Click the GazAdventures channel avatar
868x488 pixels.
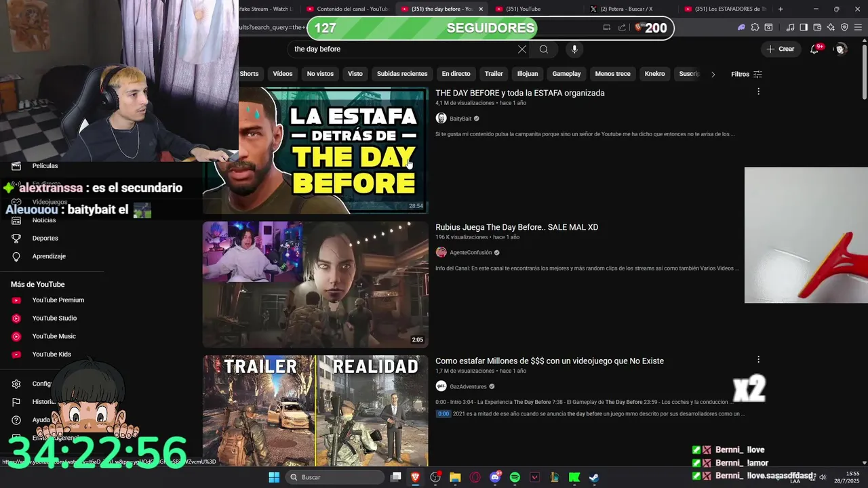coord(441,386)
